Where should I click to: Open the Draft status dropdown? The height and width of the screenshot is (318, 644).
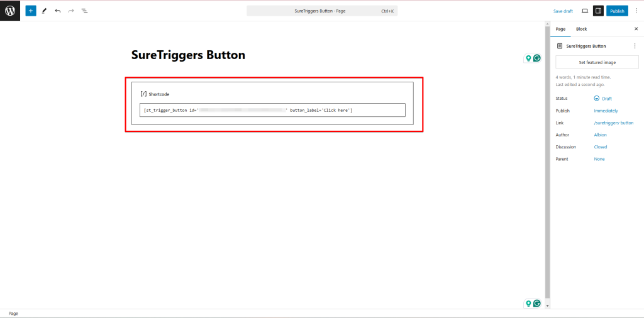pos(602,99)
